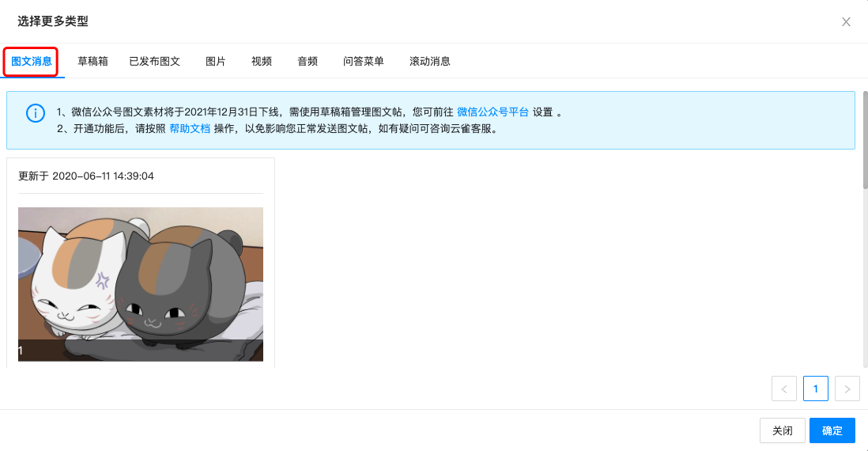Confirm with the 确定 button
The height and width of the screenshot is (451, 868).
pyautogui.click(x=832, y=430)
